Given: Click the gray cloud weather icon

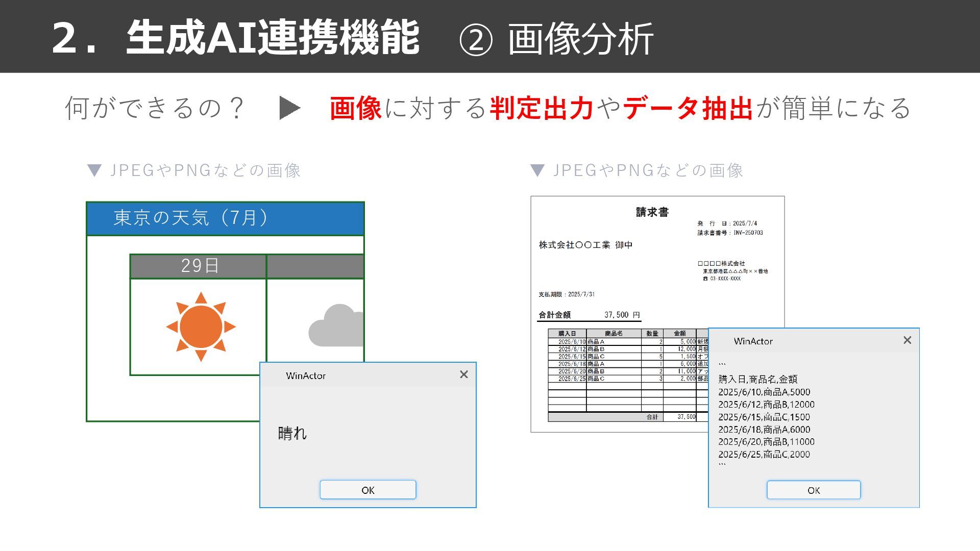Looking at the screenshot, I should [x=336, y=325].
